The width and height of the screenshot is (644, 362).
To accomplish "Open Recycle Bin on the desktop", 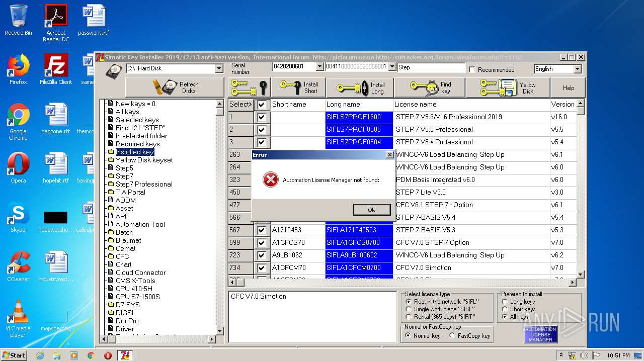I will click(x=18, y=20).
